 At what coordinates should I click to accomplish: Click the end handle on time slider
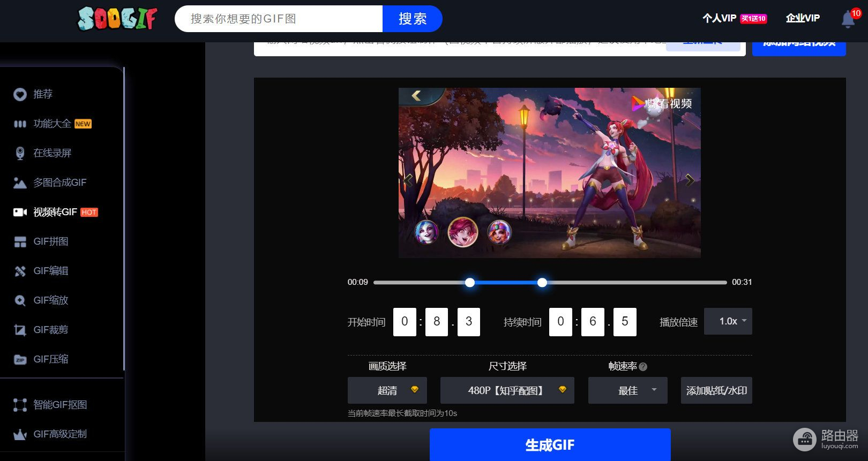click(542, 282)
